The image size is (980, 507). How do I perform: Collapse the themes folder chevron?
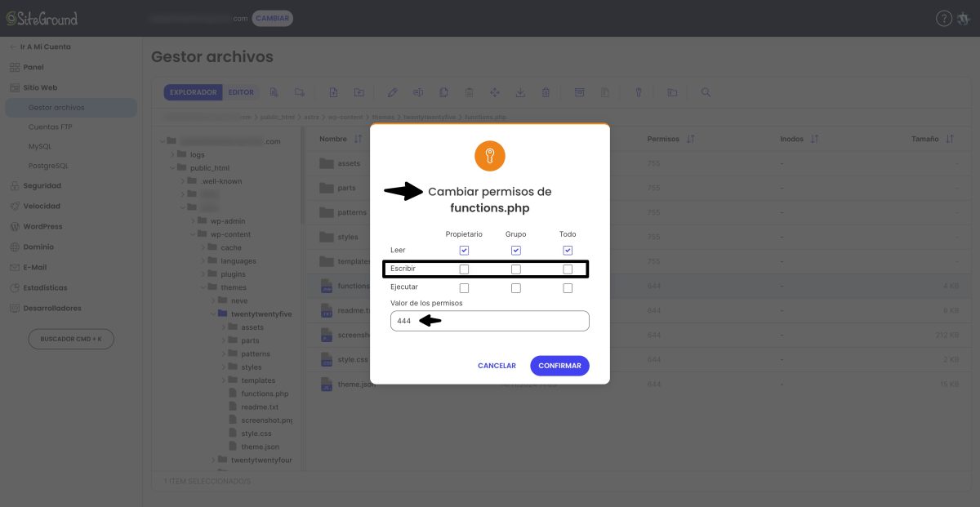203,287
